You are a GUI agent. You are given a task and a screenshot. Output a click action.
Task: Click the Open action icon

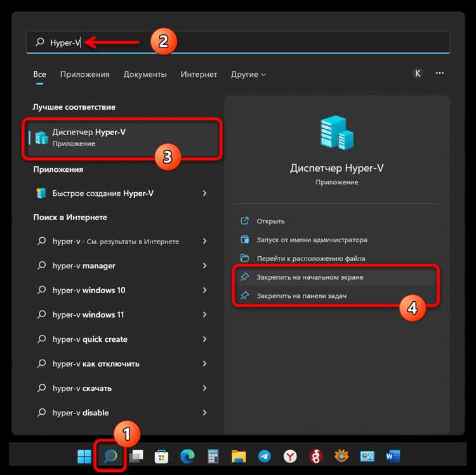tap(245, 221)
